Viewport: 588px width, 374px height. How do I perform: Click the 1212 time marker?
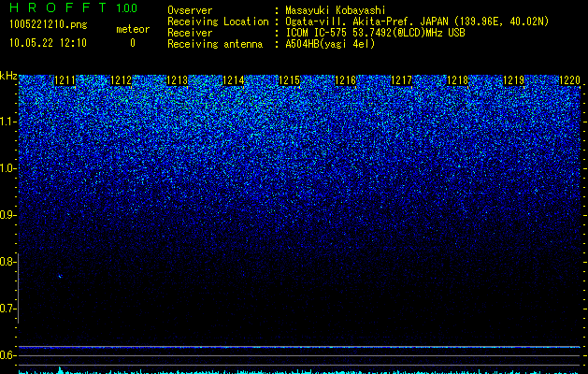[x=122, y=80]
